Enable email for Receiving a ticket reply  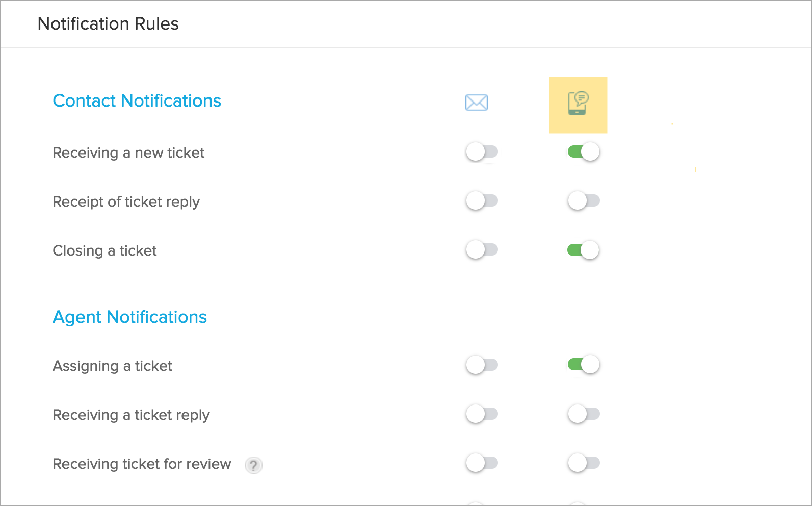point(482,414)
